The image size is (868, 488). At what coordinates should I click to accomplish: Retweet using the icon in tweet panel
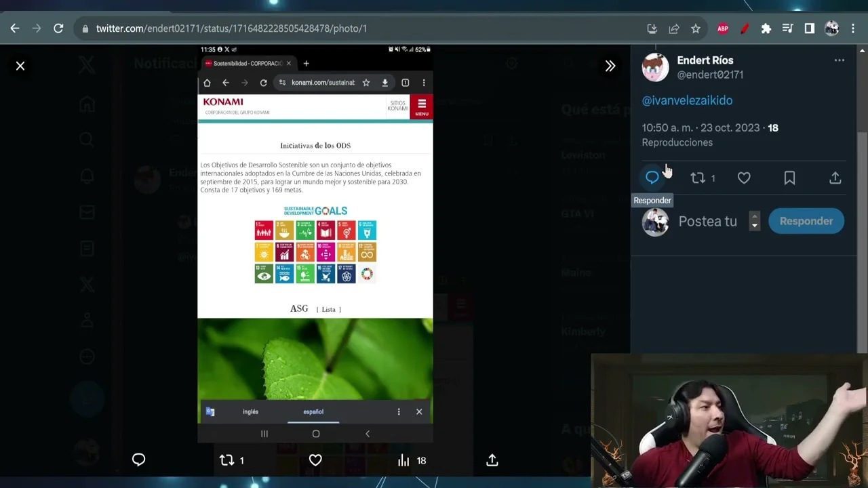pos(698,178)
